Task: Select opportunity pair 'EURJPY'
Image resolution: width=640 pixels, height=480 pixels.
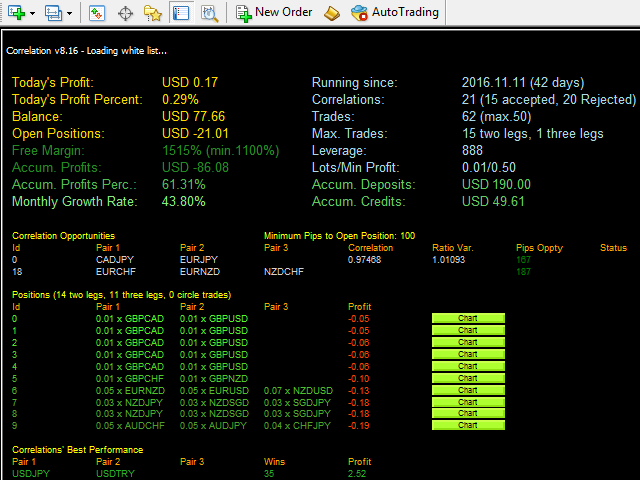Action: pyautogui.click(x=199, y=260)
